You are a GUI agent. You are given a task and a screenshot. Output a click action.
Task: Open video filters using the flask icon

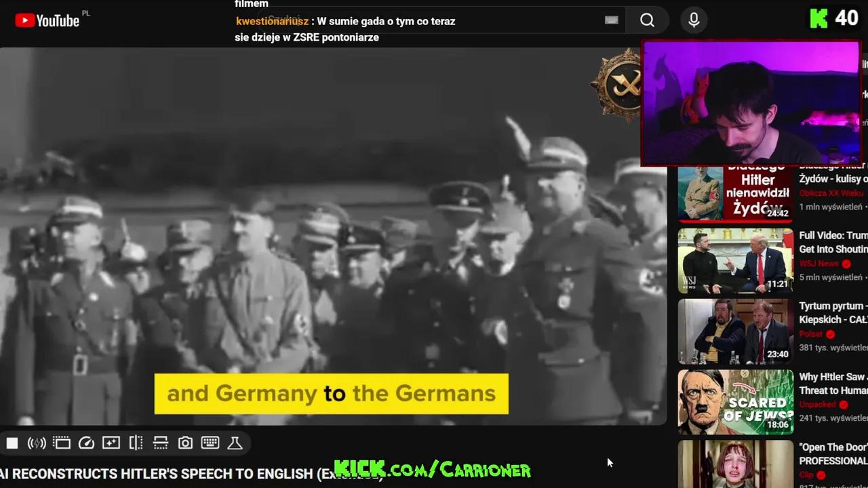[x=235, y=443]
